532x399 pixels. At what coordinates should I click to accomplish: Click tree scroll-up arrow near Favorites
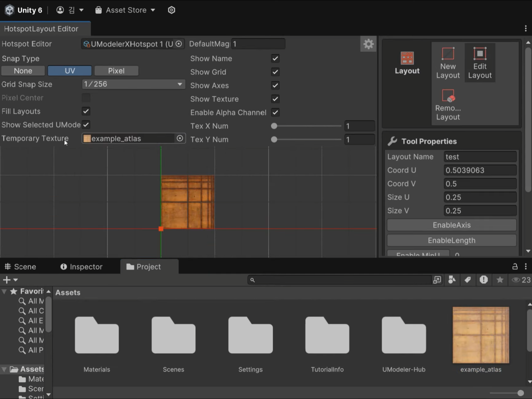[49, 291]
